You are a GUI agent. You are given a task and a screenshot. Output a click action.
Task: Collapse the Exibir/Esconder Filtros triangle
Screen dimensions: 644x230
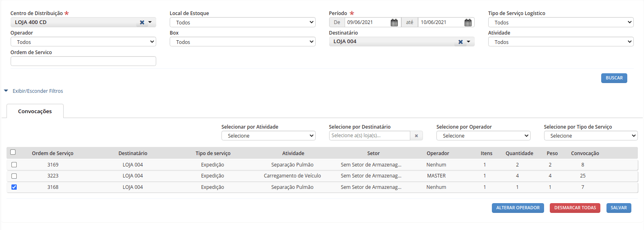click(x=6, y=91)
